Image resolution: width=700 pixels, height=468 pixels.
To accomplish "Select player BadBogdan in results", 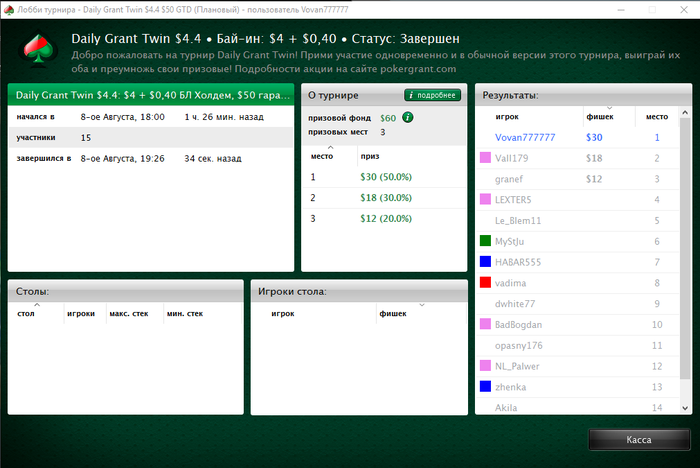I will [578, 325].
